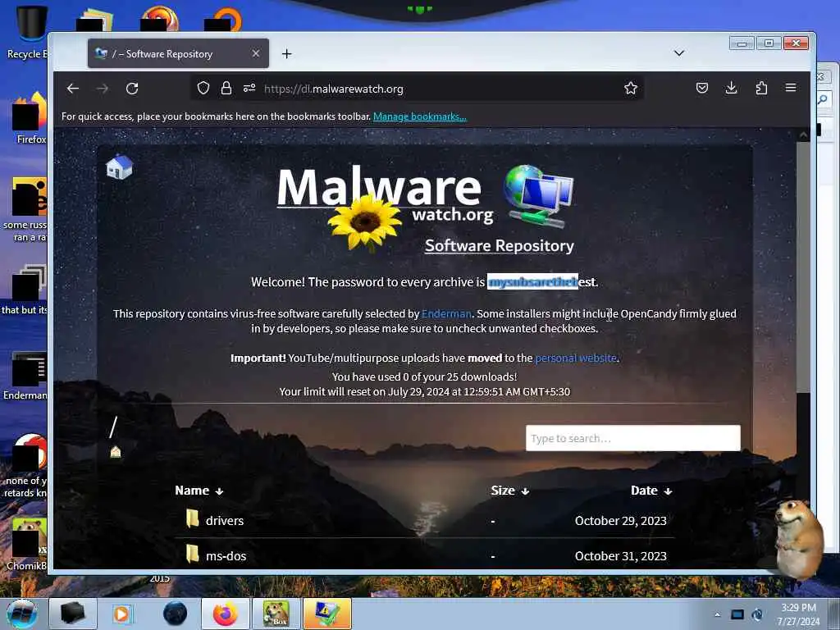The width and height of the screenshot is (840, 630).
Task: Open the Firefox hamburger menu
Action: coord(791,88)
